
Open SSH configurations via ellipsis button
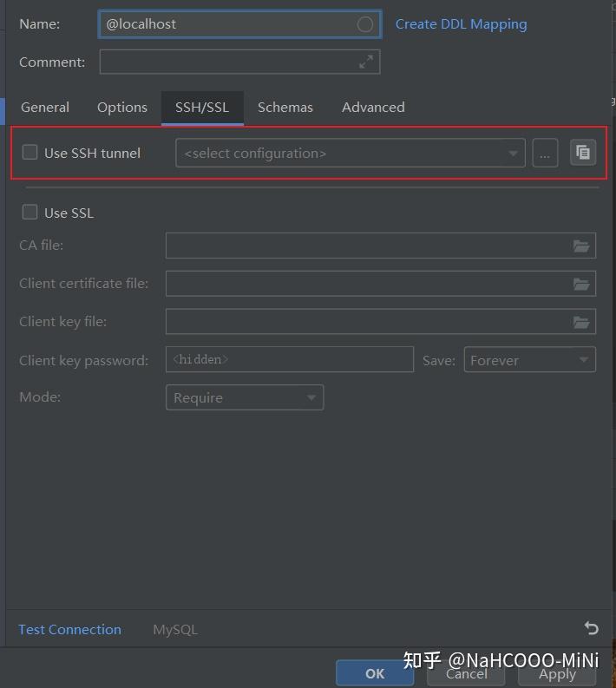545,154
